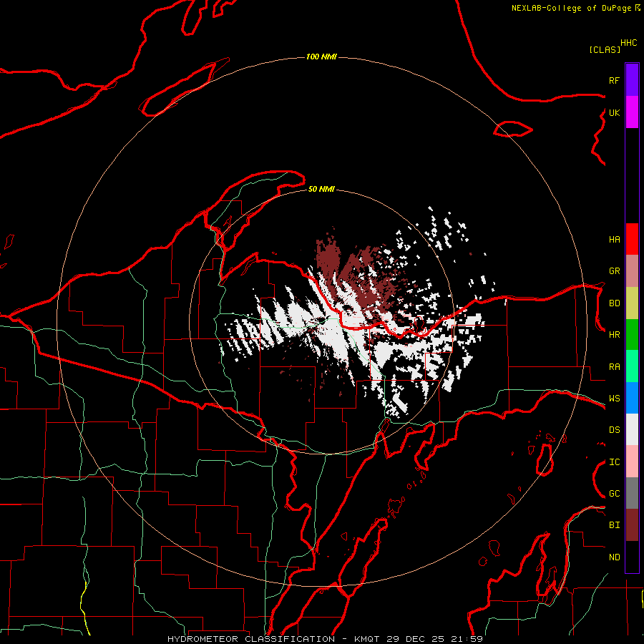Viewport: 644px width, 644px height.
Task: Click the 'UK' legend label
Action: (614, 112)
